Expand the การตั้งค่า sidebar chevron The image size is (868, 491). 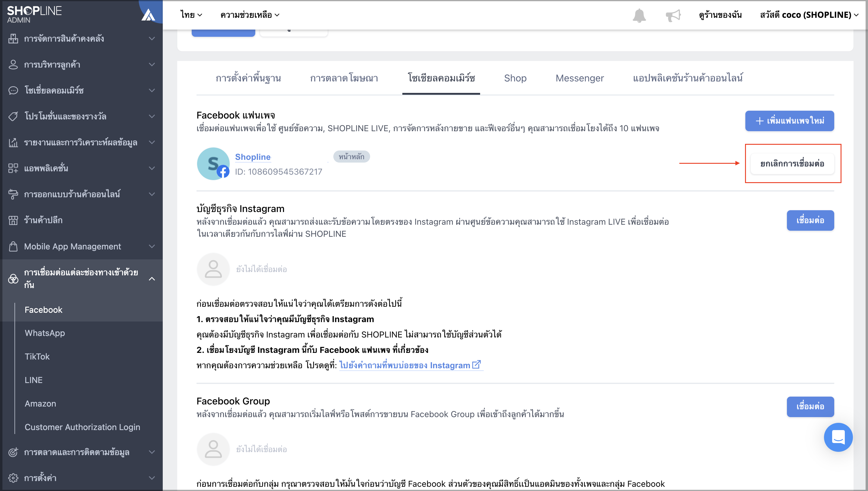tap(152, 478)
